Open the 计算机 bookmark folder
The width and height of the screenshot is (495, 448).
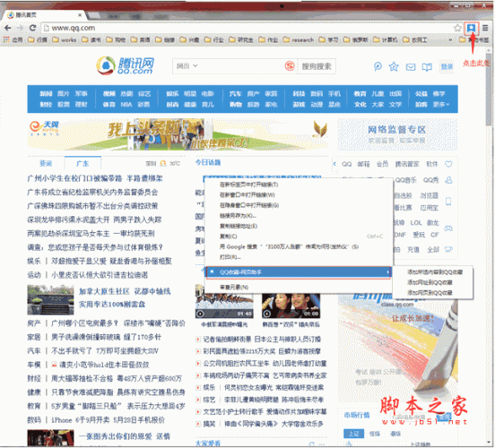385,39
